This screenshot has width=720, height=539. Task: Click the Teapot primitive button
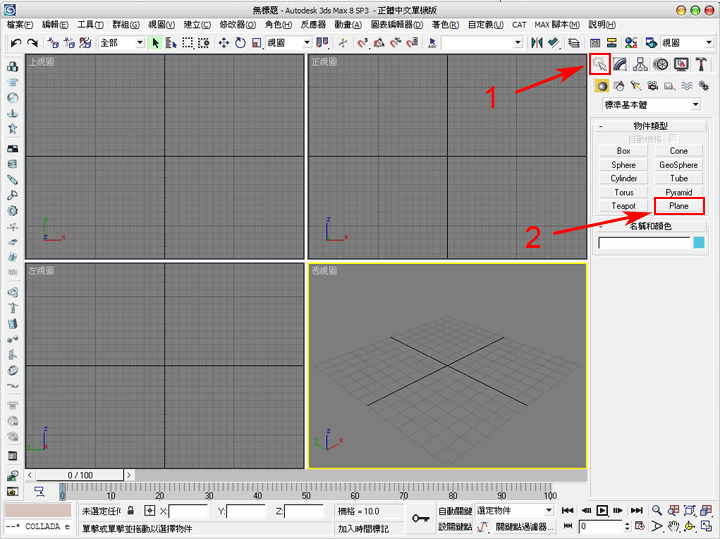[x=624, y=206]
